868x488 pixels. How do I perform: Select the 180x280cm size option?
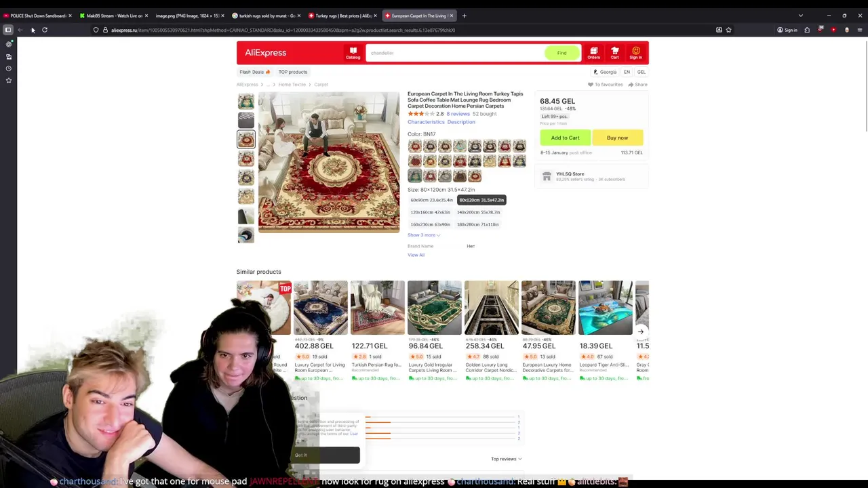tap(477, 224)
